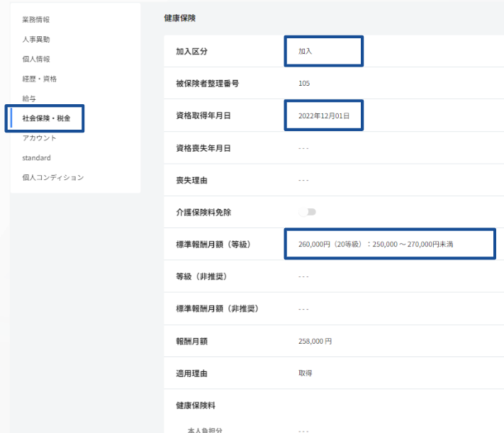The width and height of the screenshot is (504, 433).
Task: Select the 社会保険・税金 menu item
Action: (x=47, y=118)
